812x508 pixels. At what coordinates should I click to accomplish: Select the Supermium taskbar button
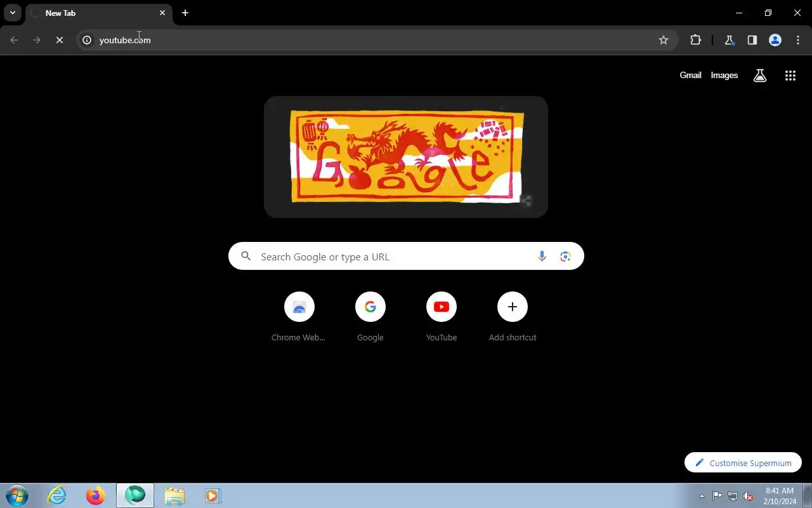coord(134,495)
